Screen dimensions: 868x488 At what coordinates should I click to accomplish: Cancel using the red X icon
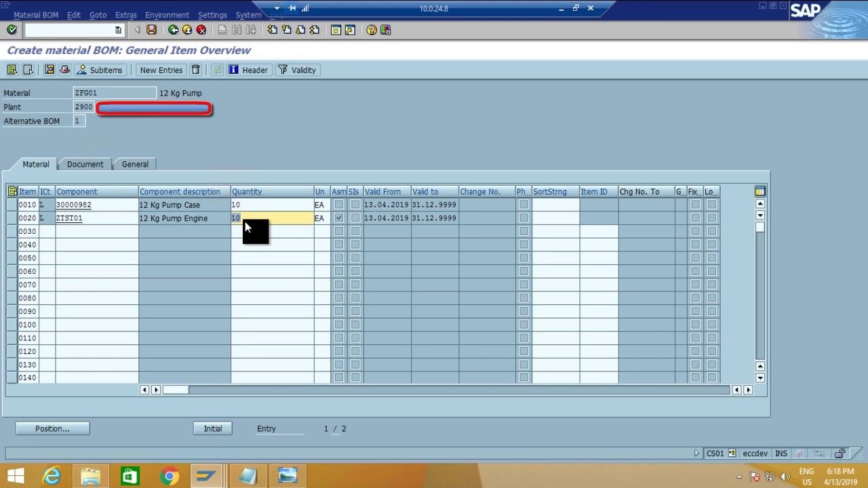pos(201,30)
